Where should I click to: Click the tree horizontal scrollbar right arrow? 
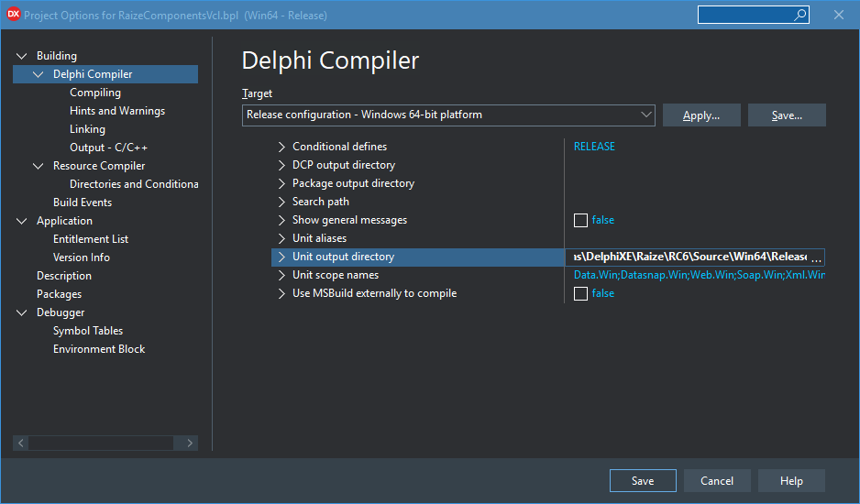click(190, 443)
